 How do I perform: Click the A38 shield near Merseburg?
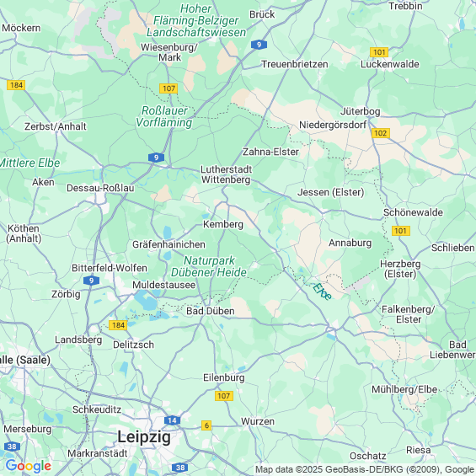[12, 447]
